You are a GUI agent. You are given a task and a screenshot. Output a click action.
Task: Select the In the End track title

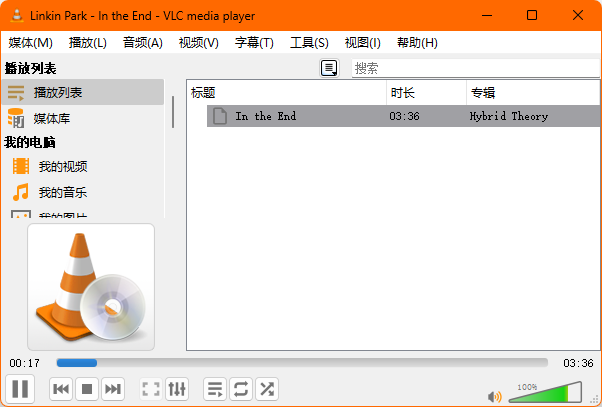point(266,116)
